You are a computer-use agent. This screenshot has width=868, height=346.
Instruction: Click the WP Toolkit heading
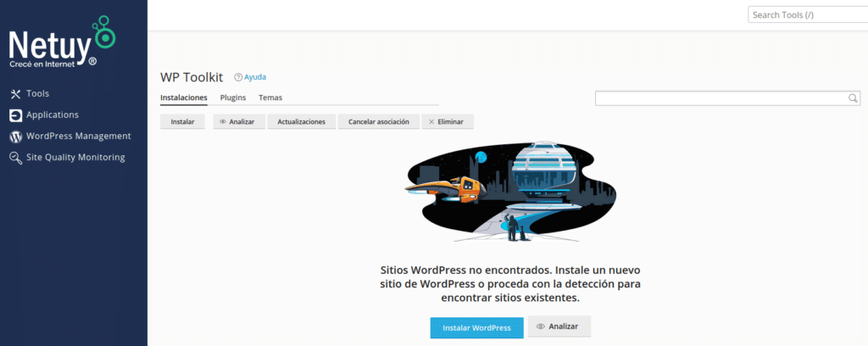[x=192, y=77]
